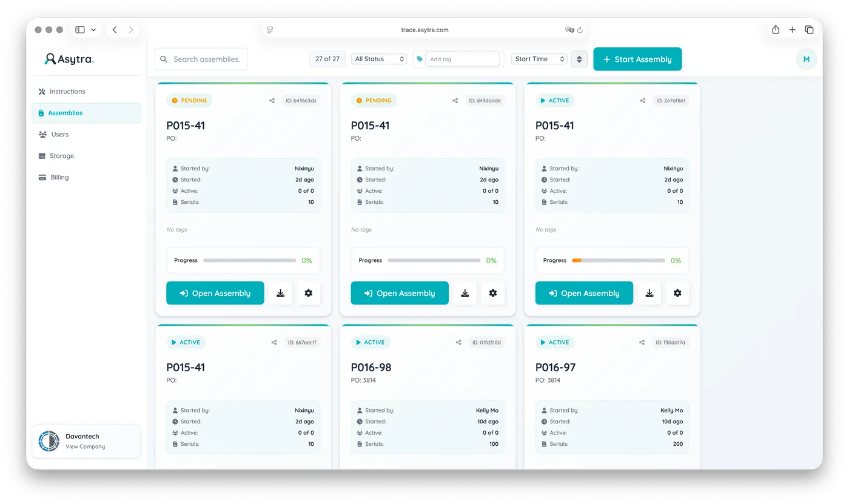Click the tag icon beside Add tag
The width and height of the screenshot is (849, 504).
pos(420,59)
